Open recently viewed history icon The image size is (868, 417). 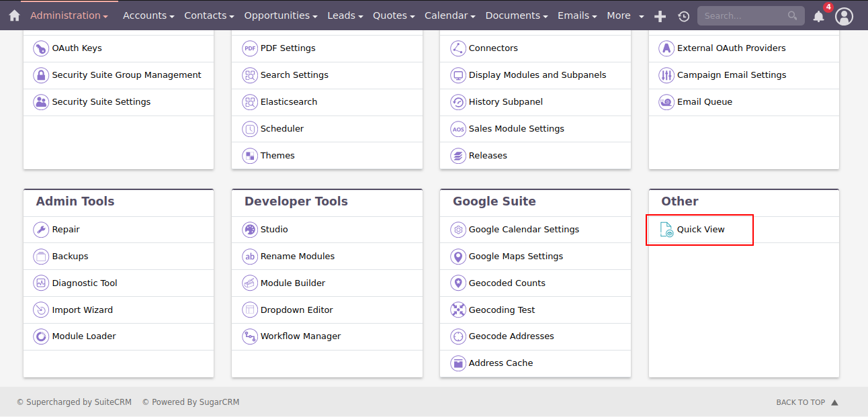(x=684, y=16)
